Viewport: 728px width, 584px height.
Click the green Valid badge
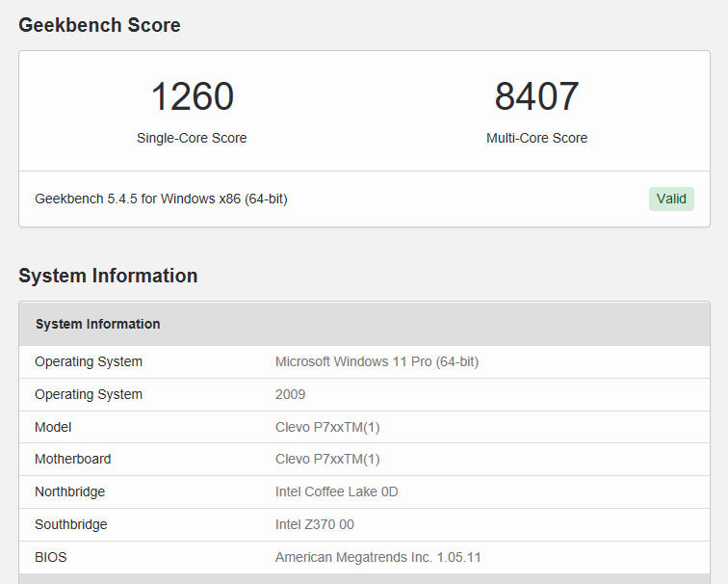point(671,199)
